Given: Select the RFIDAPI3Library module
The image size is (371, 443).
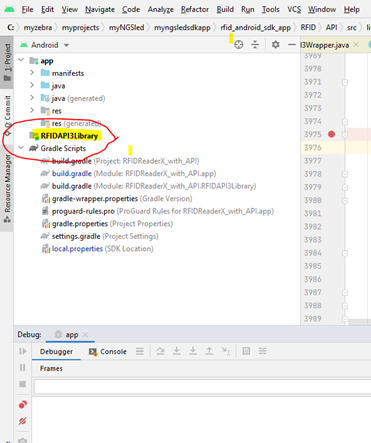Looking at the screenshot, I should click(x=69, y=136).
